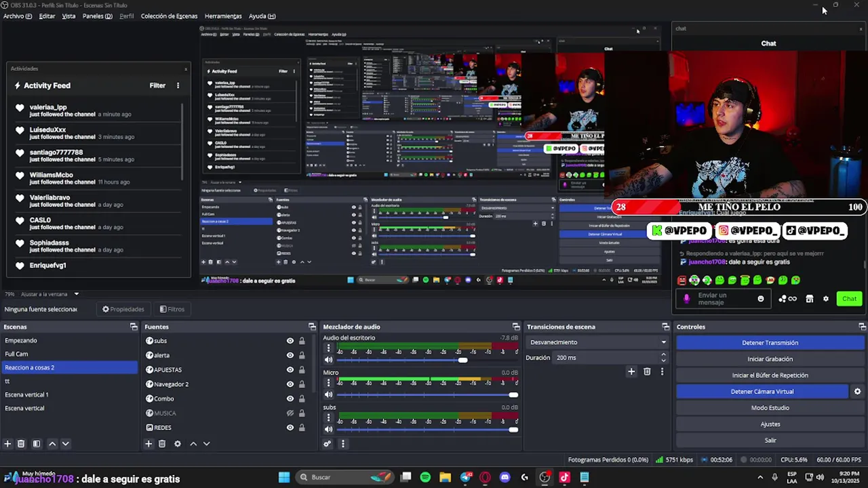The image size is (868, 488).
Task: Pop out the Escenas dock panel
Action: 134,327
